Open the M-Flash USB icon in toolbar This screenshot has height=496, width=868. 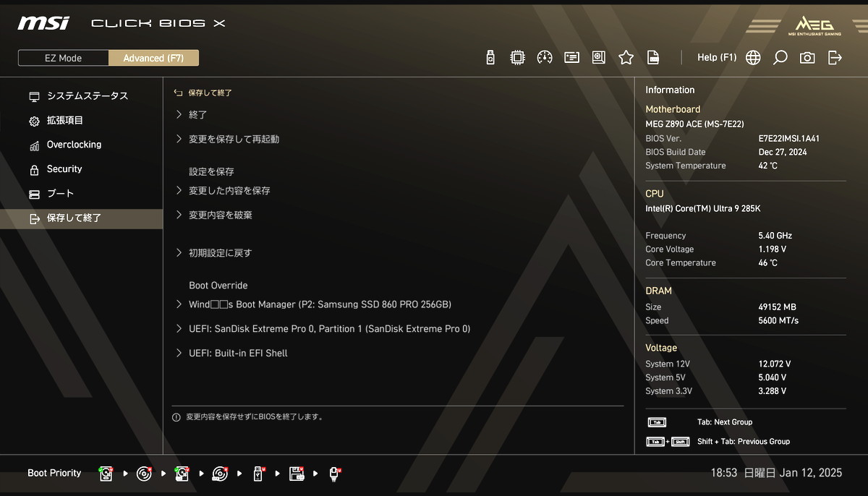pos(490,58)
